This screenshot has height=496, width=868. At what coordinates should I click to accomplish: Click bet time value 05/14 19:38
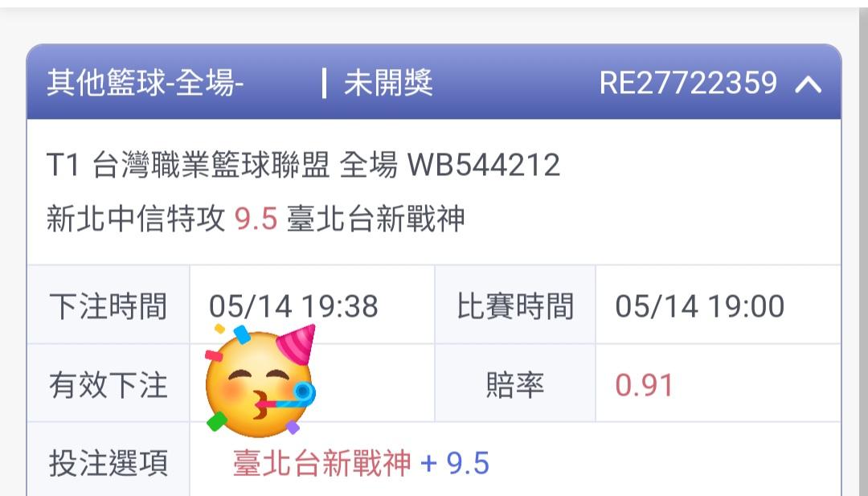click(293, 306)
